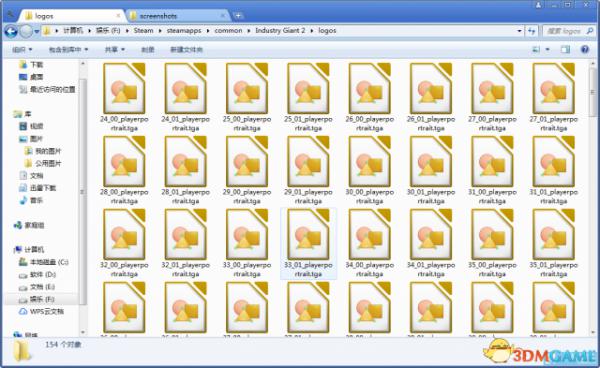Toggle the preview pane button
The image size is (600, 368).
565,49
